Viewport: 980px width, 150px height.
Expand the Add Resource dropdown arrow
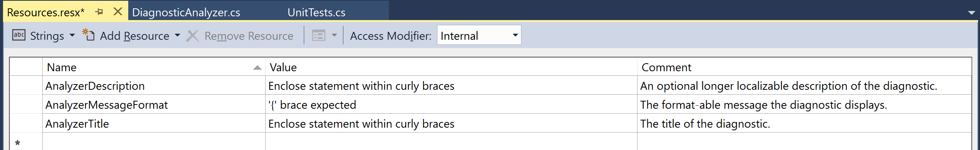pyautogui.click(x=177, y=36)
